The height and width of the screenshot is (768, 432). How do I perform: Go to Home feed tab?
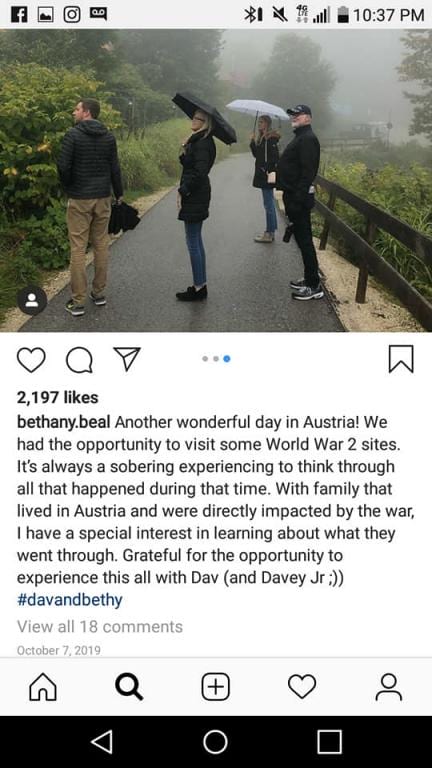pos(43,687)
